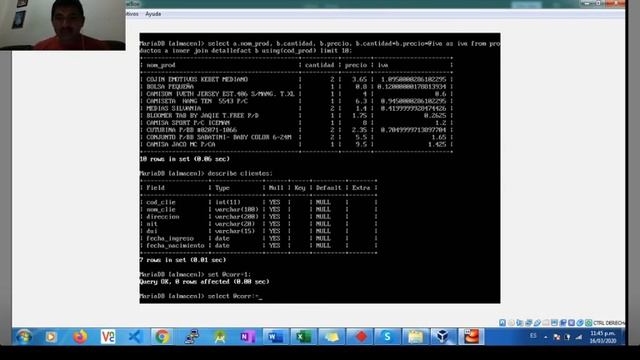Switch to Google Chrome in taskbar
The width and height of the screenshot is (640, 360).
pos(162,337)
